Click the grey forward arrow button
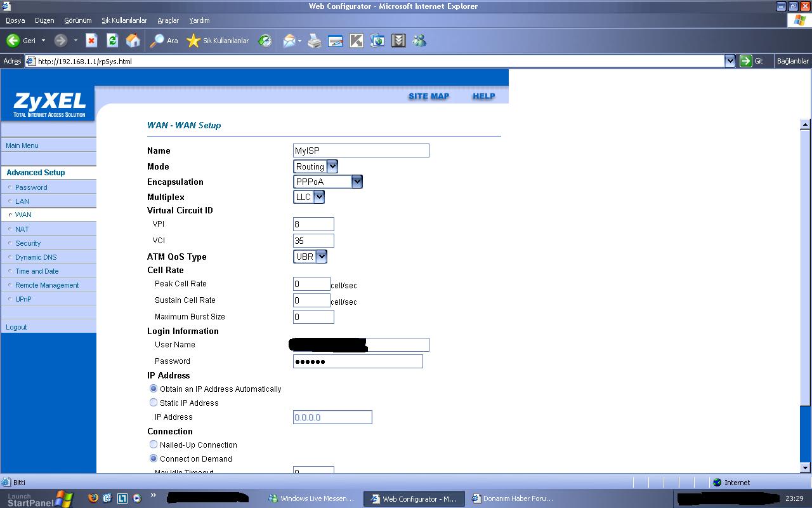 (x=60, y=41)
